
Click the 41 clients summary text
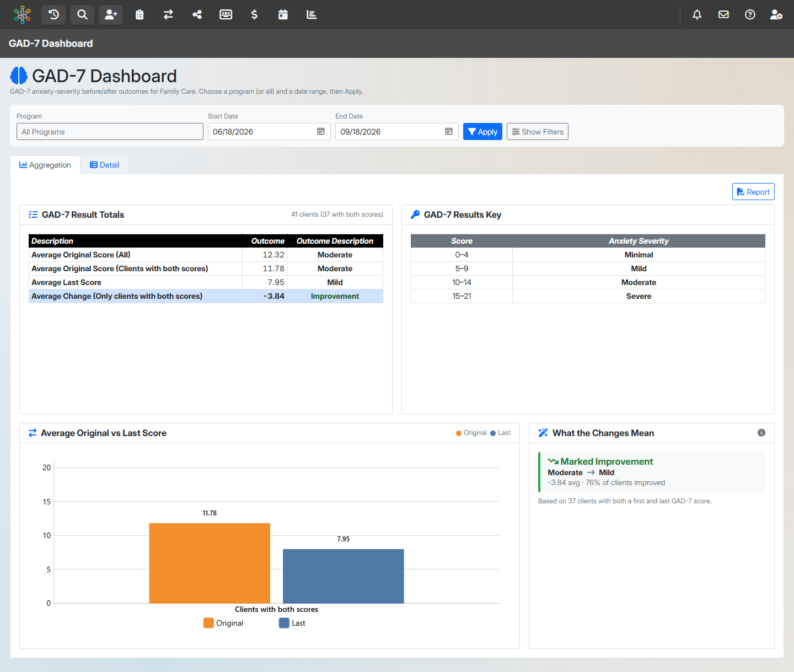pyautogui.click(x=337, y=214)
